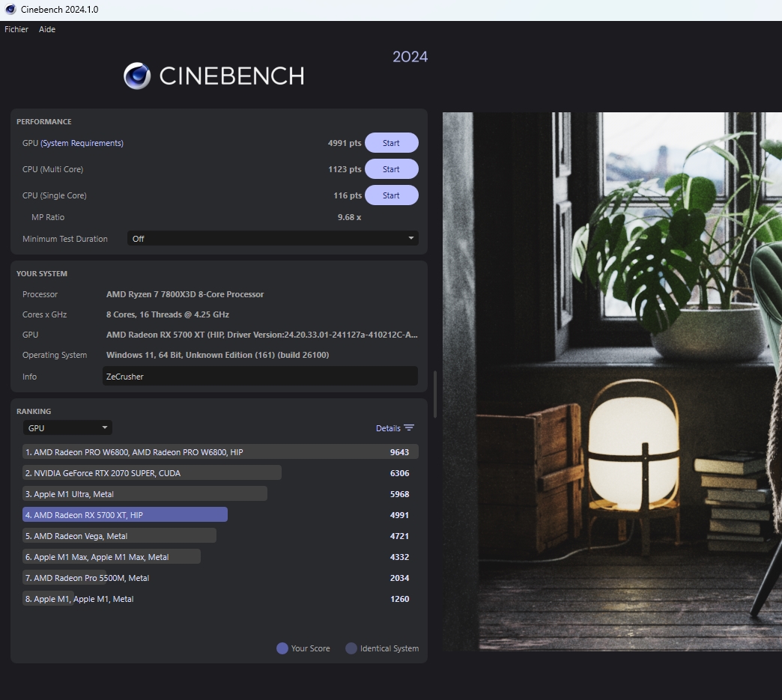
Task: Start the GPU benchmark test
Action: tap(392, 143)
